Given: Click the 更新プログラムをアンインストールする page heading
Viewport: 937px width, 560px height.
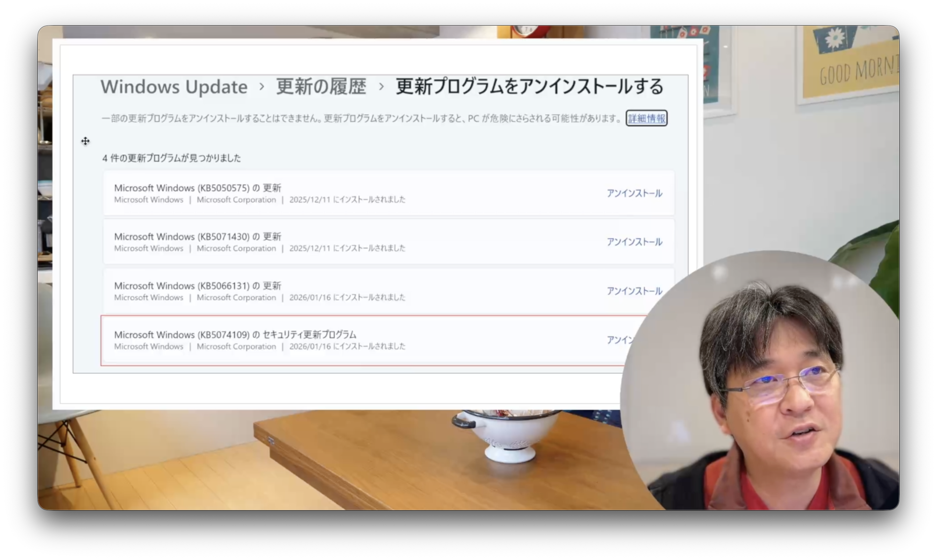Looking at the screenshot, I should [529, 87].
